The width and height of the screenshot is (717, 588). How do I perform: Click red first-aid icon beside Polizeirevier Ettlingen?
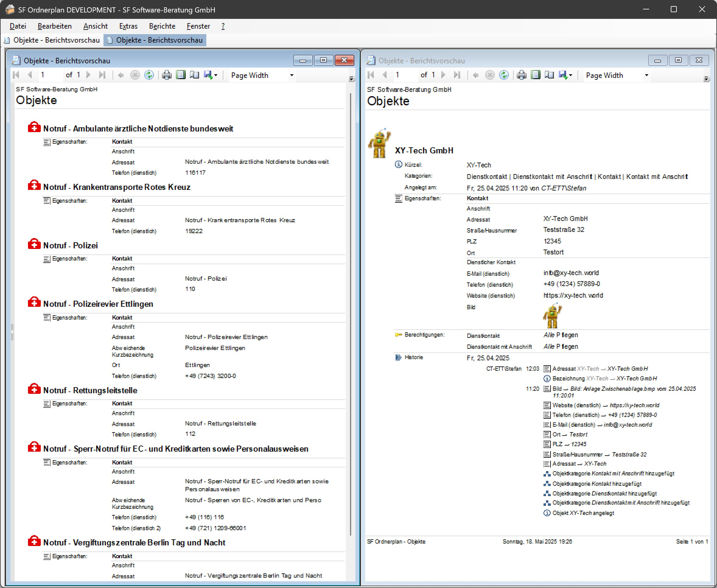click(x=34, y=303)
